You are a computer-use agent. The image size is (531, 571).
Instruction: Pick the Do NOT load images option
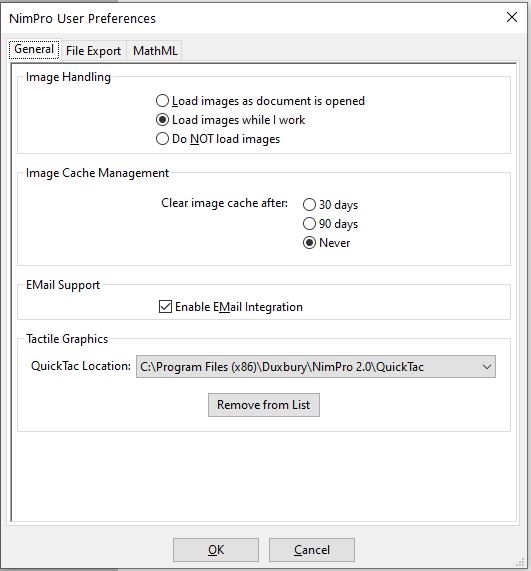click(x=218, y=139)
